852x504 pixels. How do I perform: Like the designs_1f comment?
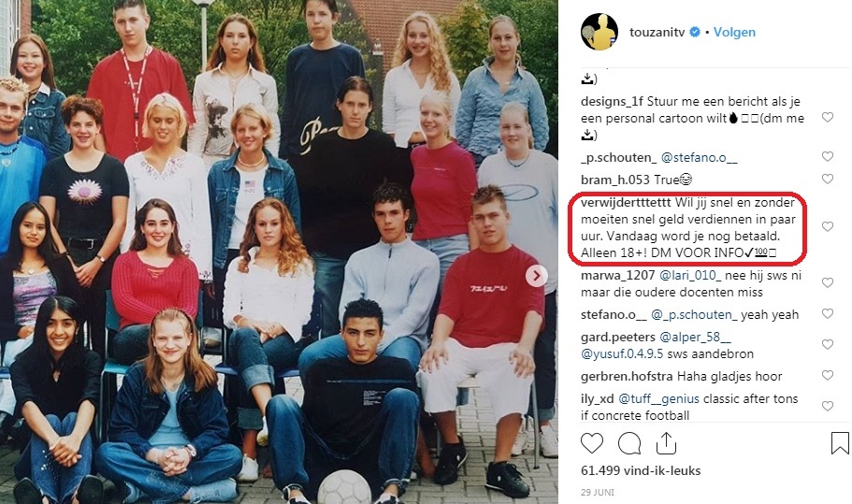pos(827,117)
